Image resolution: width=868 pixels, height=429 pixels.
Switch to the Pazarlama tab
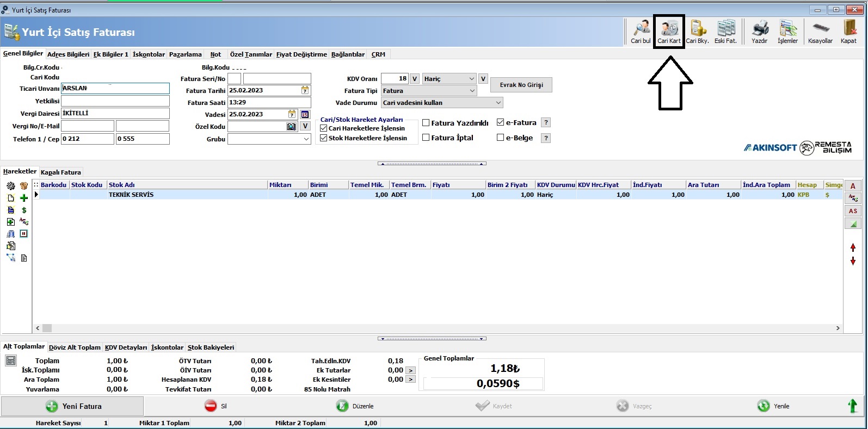point(185,54)
